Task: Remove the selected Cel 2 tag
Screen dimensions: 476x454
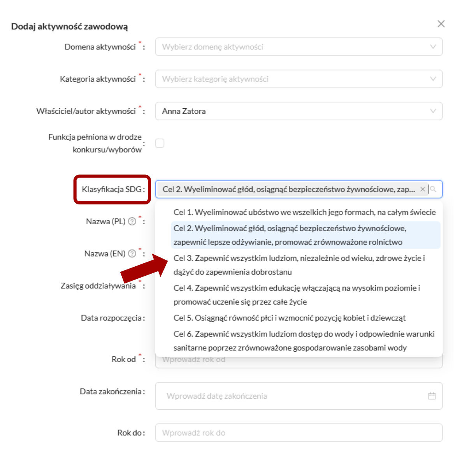Action: point(423,189)
